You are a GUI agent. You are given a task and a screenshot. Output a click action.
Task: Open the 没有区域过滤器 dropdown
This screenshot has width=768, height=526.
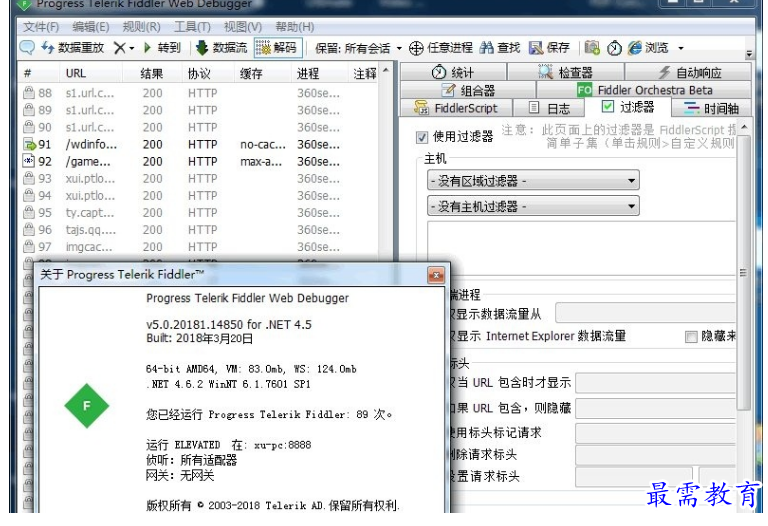(x=533, y=181)
